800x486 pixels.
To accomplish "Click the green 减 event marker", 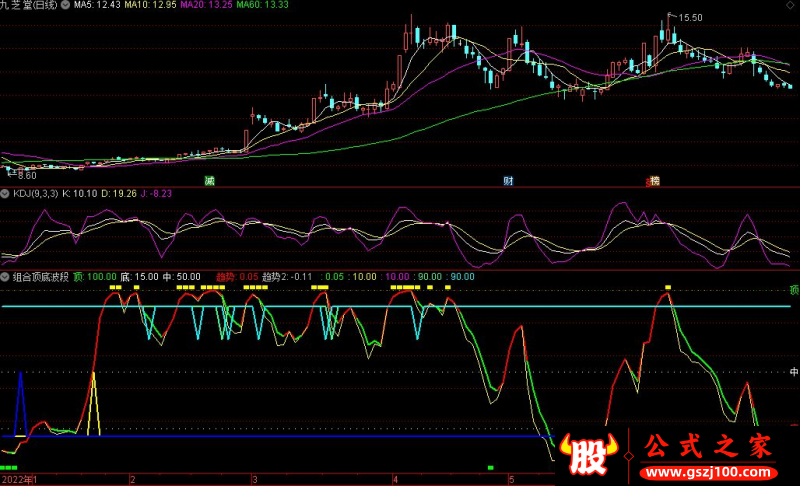I will [209, 181].
